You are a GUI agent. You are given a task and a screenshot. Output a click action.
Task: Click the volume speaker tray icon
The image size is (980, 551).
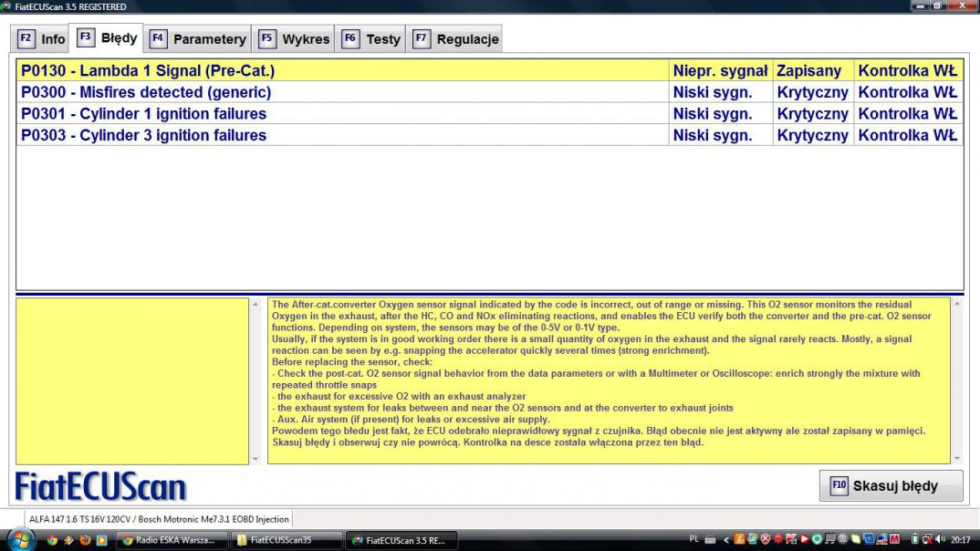point(940,539)
